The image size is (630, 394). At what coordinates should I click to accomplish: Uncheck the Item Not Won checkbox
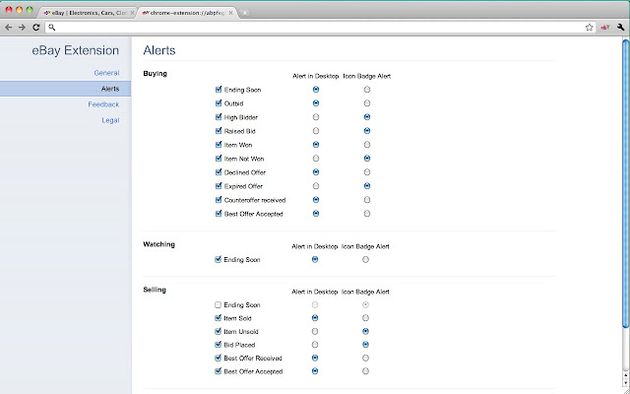219,158
